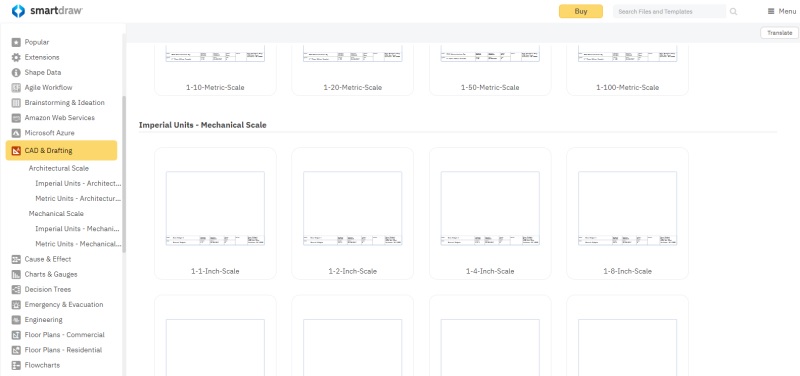The height and width of the screenshot is (376, 800).
Task: Open the 1-2-Inch-Scale template thumbnail
Action: pyautogui.click(x=353, y=208)
